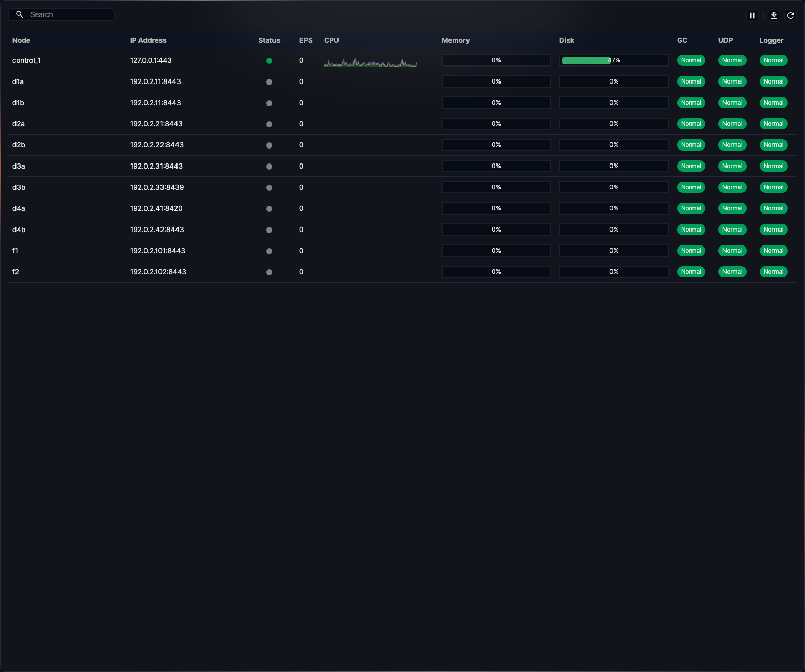Download the node data export
Screen dimensions: 805x672
pos(774,15)
